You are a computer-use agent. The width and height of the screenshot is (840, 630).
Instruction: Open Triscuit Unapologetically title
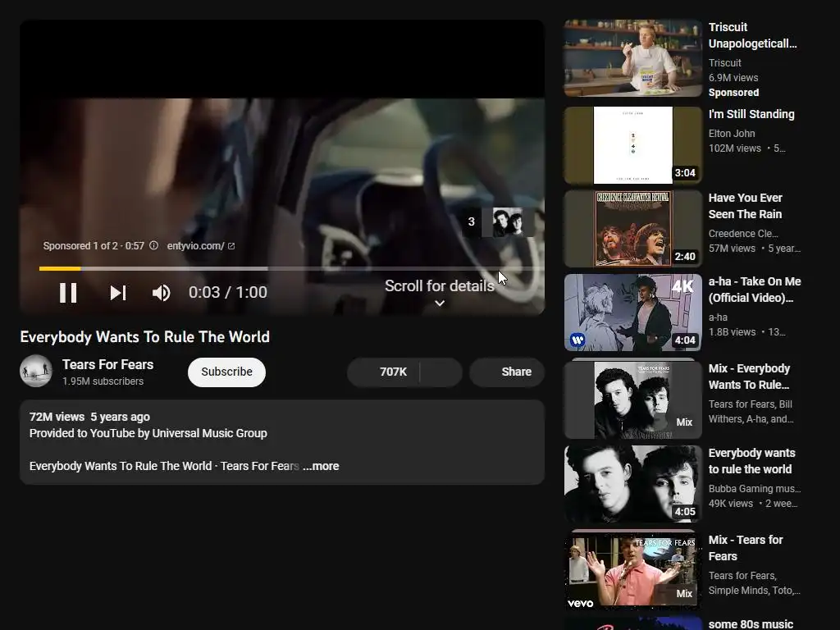coord(753,35)
